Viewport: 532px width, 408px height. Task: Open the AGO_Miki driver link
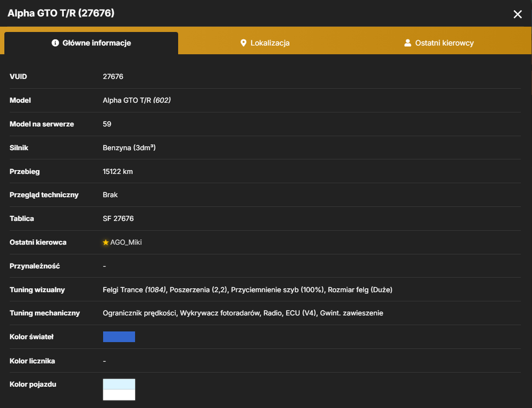point(126,242)
